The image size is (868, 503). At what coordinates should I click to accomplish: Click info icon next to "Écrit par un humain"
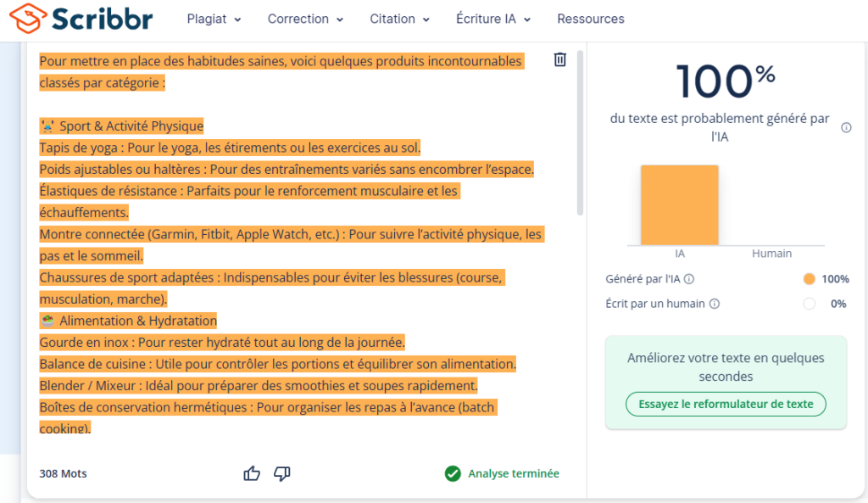715,304
